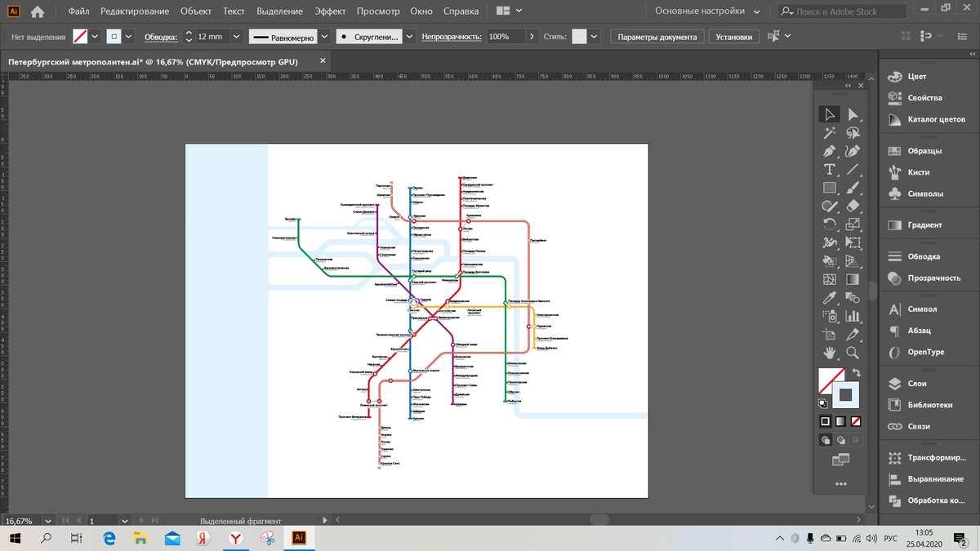Select the Eraser tool
This screenshot has height=551, width=980.
click(853, 206)
